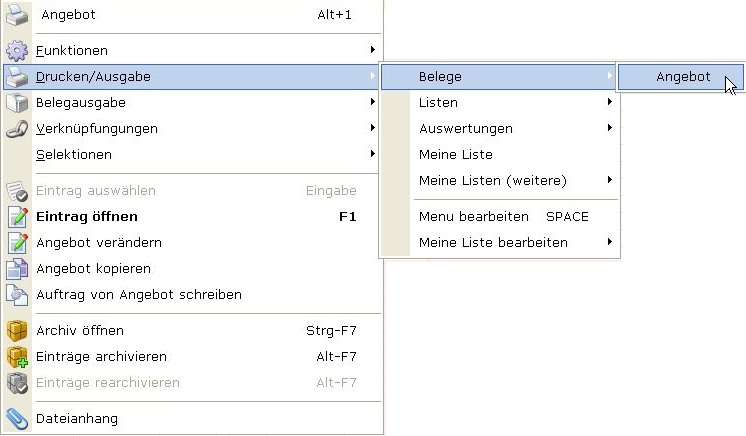The height and width of the screenshot is (436, 746).
Task: Expand the Funktionen submenu arrow
Action: point(372,50)
